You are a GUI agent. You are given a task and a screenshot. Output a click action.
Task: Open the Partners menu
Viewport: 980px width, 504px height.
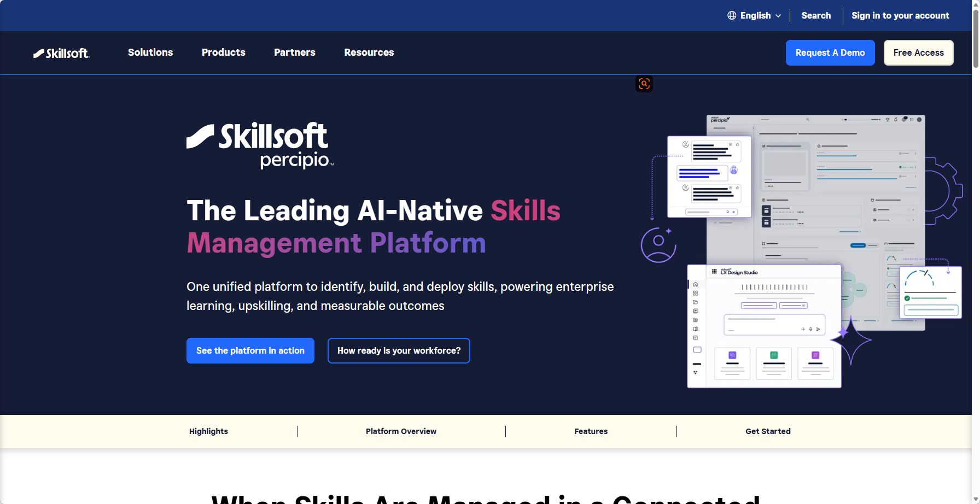coord(295,52)
